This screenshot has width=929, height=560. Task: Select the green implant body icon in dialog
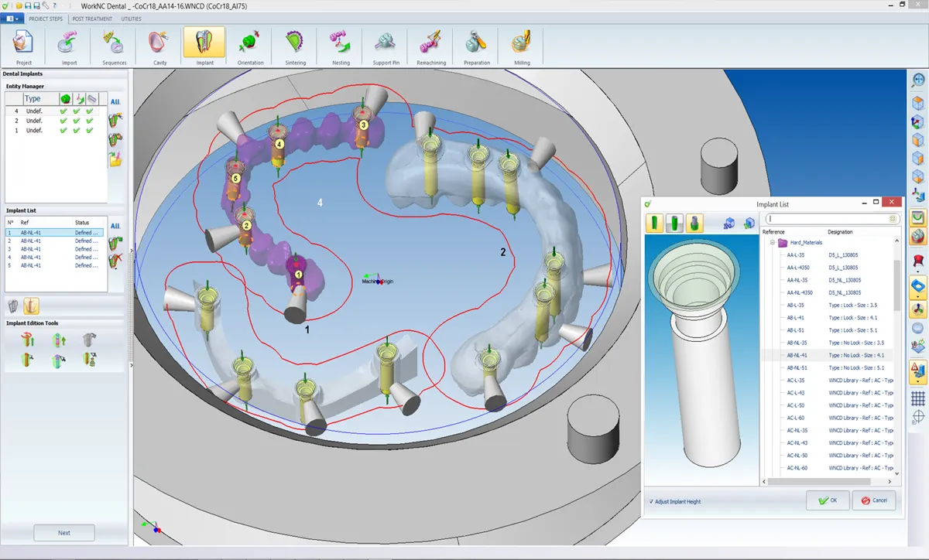click(x=654, y=222)
